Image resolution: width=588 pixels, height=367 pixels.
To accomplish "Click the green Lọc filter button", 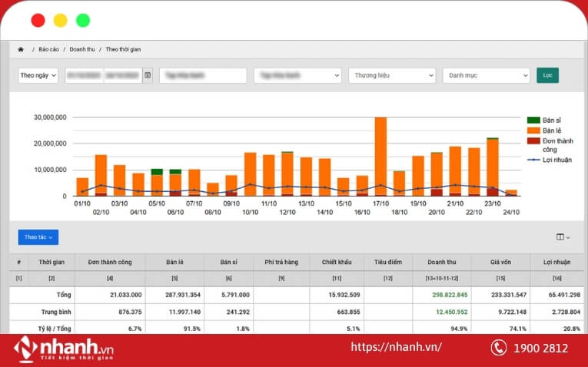I will click(547, 75).
